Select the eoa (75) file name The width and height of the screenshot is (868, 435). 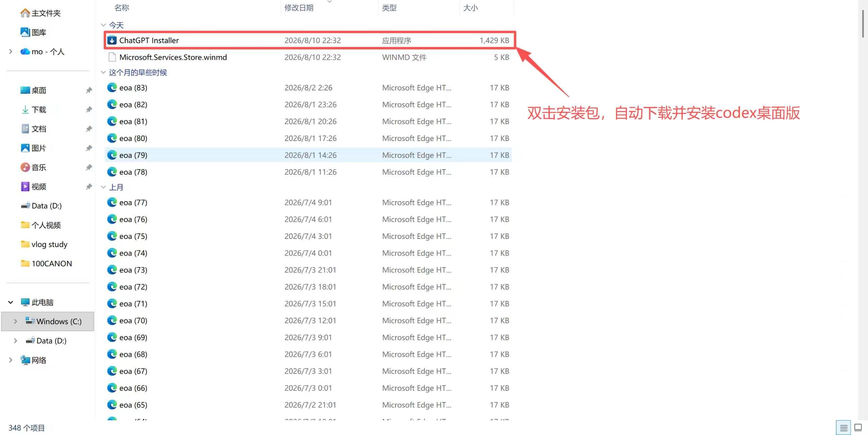[133, 236]
